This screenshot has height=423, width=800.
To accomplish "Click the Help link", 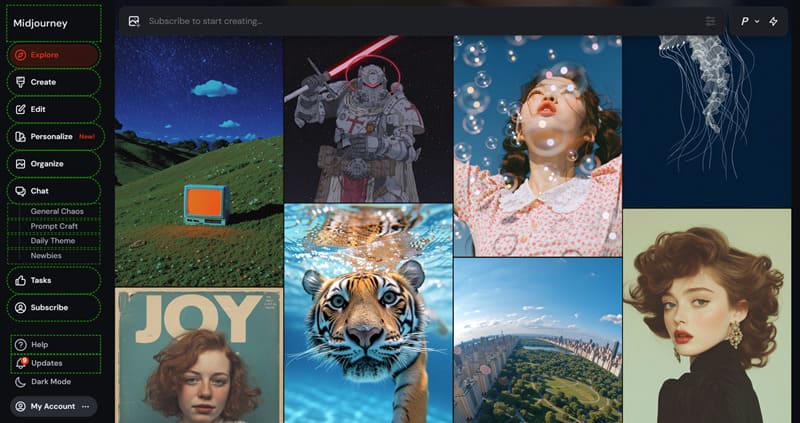I will [55, 345].
